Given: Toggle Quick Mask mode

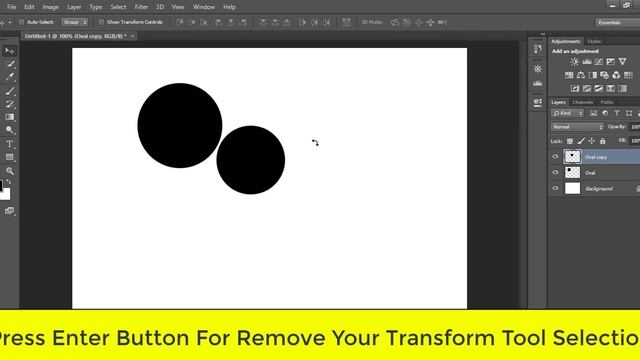Looking at the screenshot, I should pos(9,211).
